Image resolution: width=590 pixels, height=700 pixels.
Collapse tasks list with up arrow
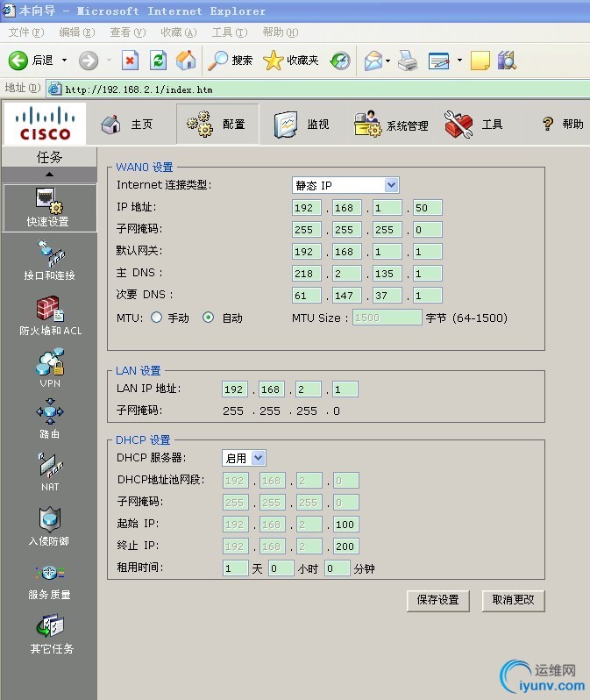tap(49, 174)
